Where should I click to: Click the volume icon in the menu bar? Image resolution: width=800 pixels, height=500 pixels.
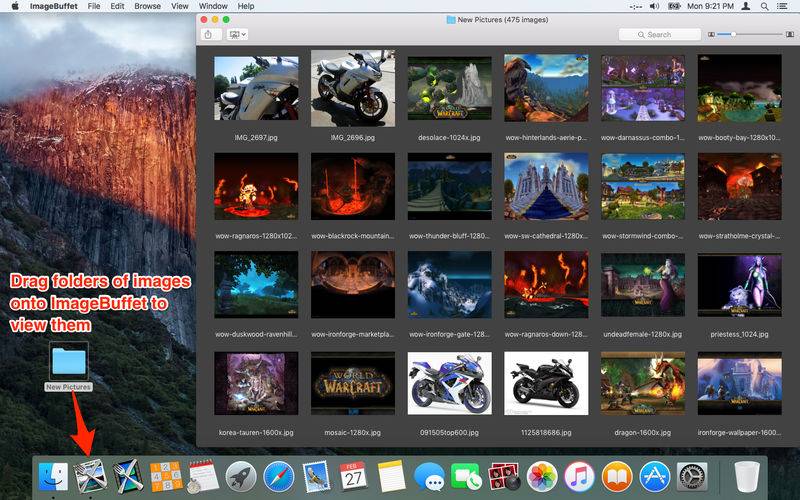point(654,6)
